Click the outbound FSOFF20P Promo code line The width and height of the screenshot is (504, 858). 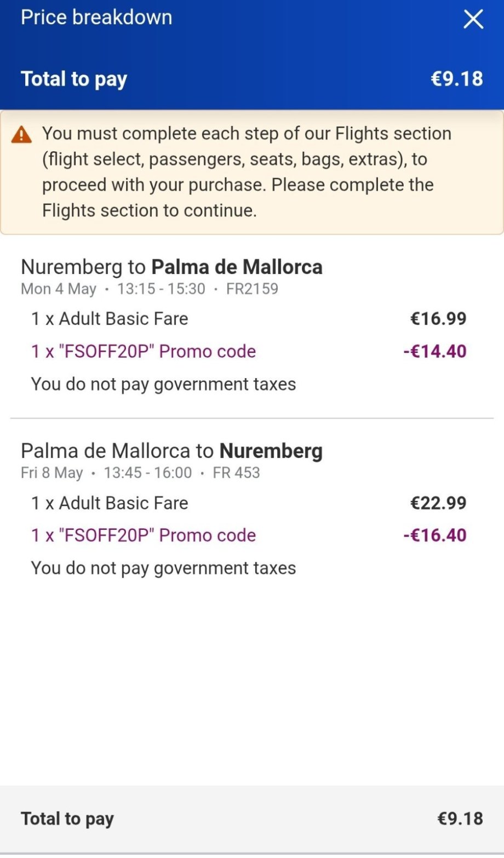coord(144,352)
